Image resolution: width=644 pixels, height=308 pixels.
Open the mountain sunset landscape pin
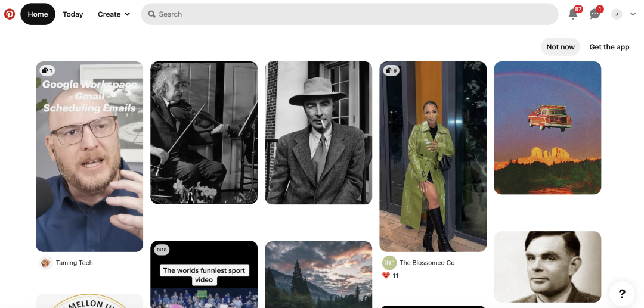click(x=318, y=275)
